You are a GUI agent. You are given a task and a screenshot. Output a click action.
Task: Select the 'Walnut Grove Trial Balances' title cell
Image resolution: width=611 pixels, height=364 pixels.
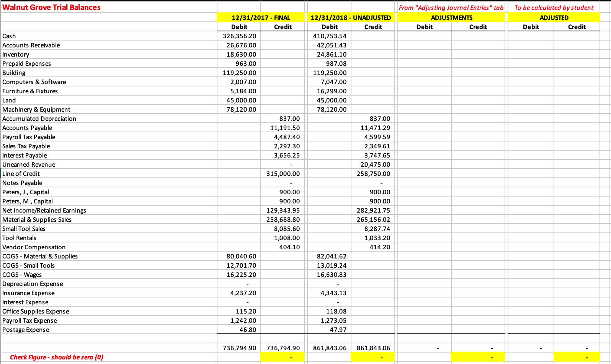pyautogui.click(x=109, y=7)
